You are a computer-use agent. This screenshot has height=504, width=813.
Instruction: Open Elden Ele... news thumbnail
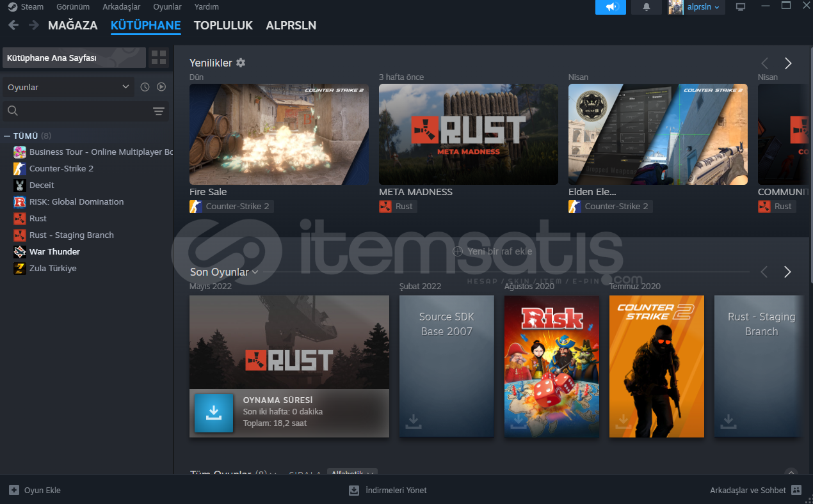(658, 134)
